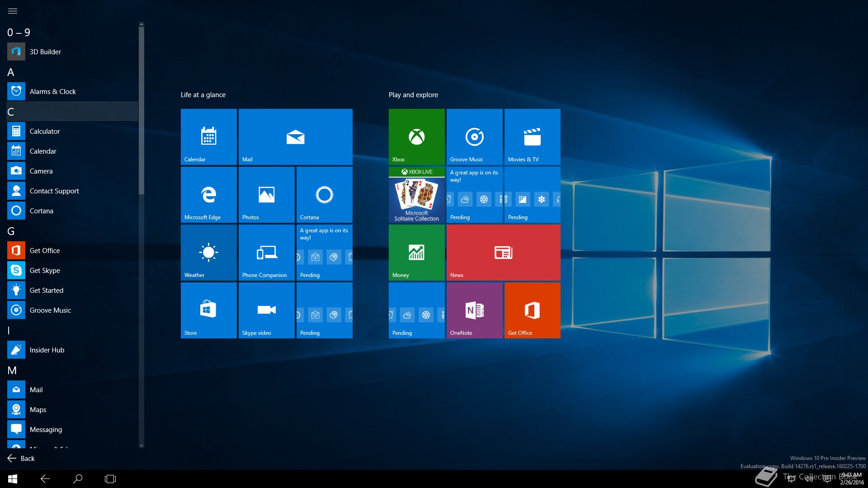This screenshot has height=488, width=868.
Task: Open Calendar in the all apps list
Action: pos(72,151)
